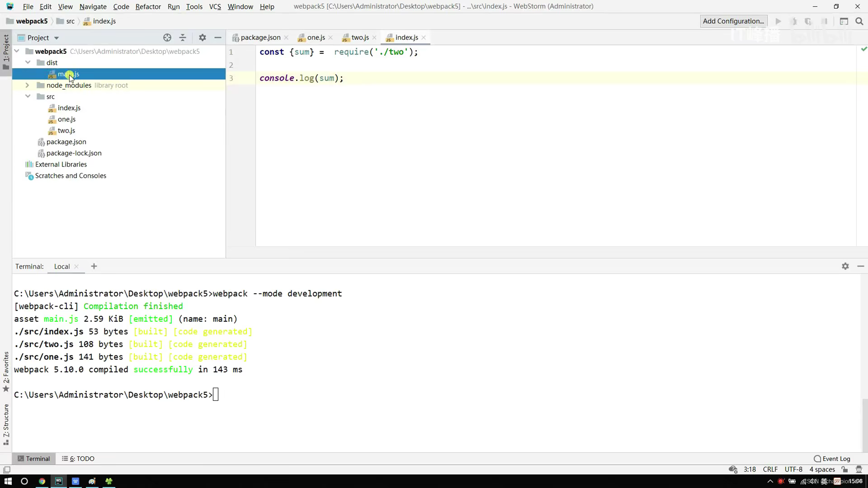Click the 4 spaces indent selector
Image resolution: width=868 pixels, height=488 pixels.
[822, 469]
